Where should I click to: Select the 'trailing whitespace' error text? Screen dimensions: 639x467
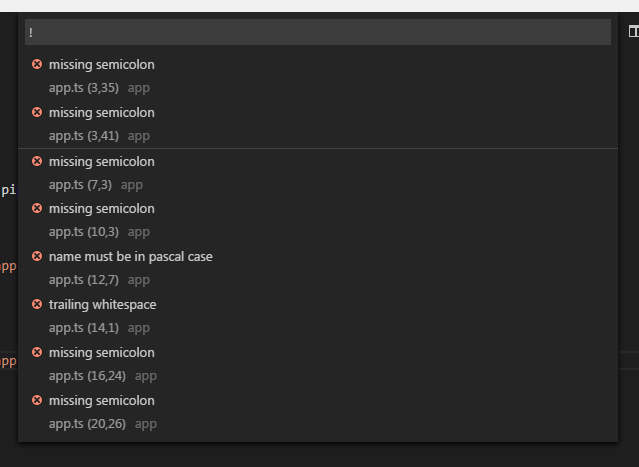coord(102,305)
